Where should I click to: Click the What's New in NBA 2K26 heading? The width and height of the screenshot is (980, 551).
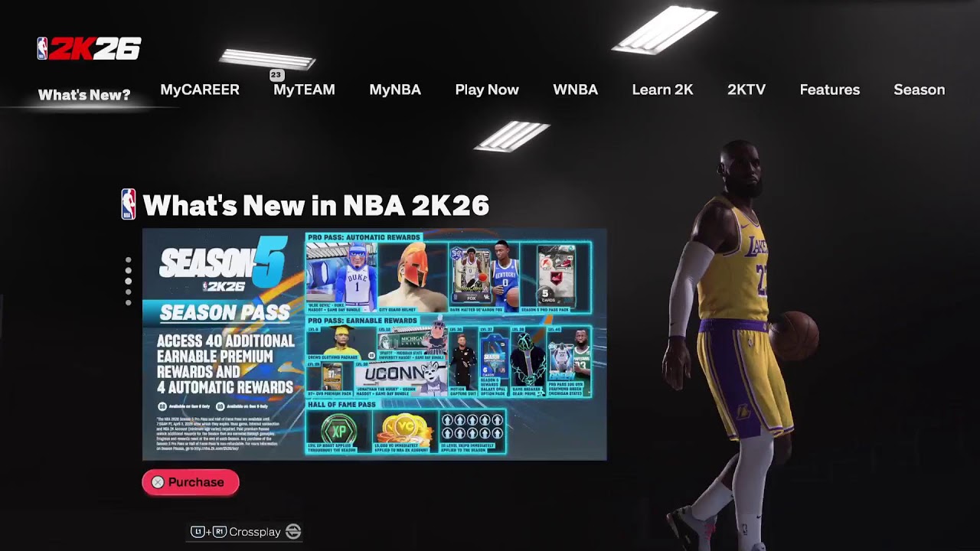(x=315, y=205)
